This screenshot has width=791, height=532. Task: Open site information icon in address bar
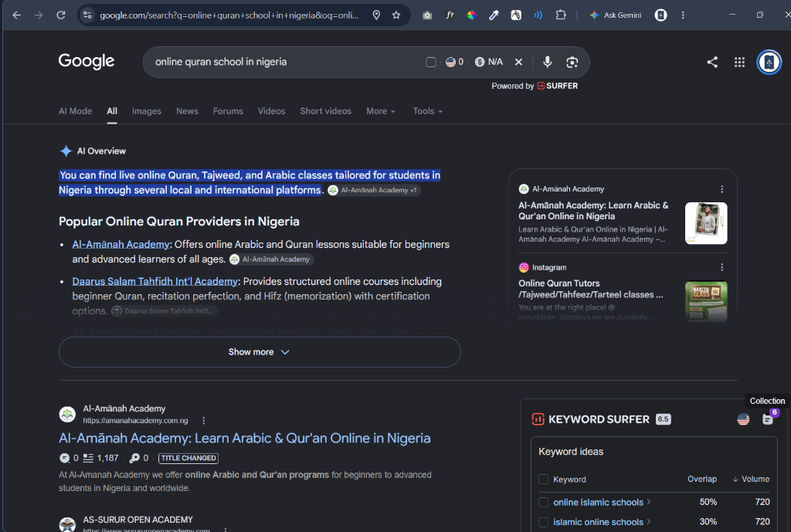point(87,15)
